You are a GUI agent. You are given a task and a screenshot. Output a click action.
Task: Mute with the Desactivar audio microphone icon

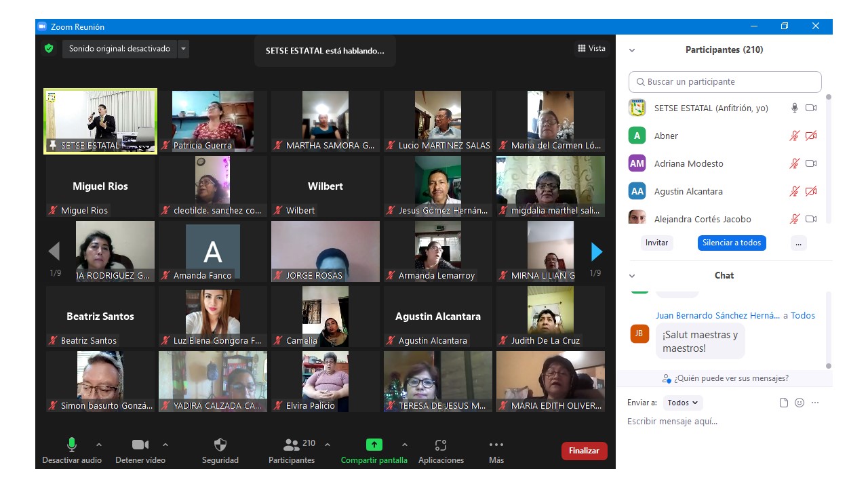71,445
